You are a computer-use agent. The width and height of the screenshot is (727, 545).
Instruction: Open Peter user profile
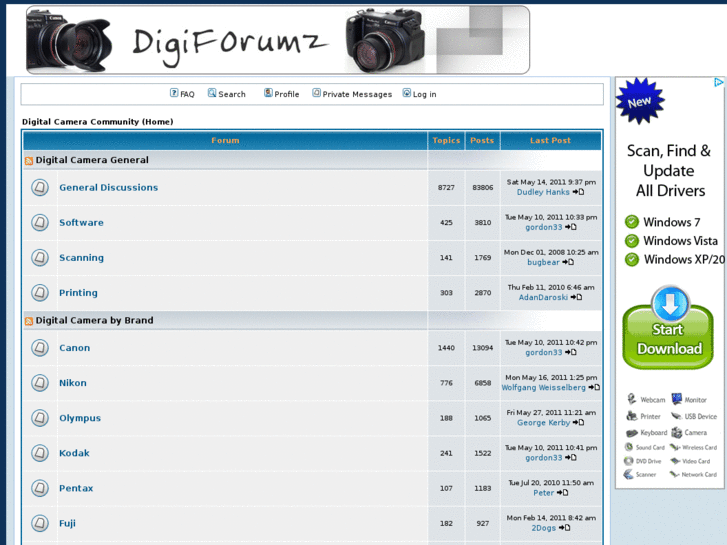pyautogui.click(x=543, y=493)
